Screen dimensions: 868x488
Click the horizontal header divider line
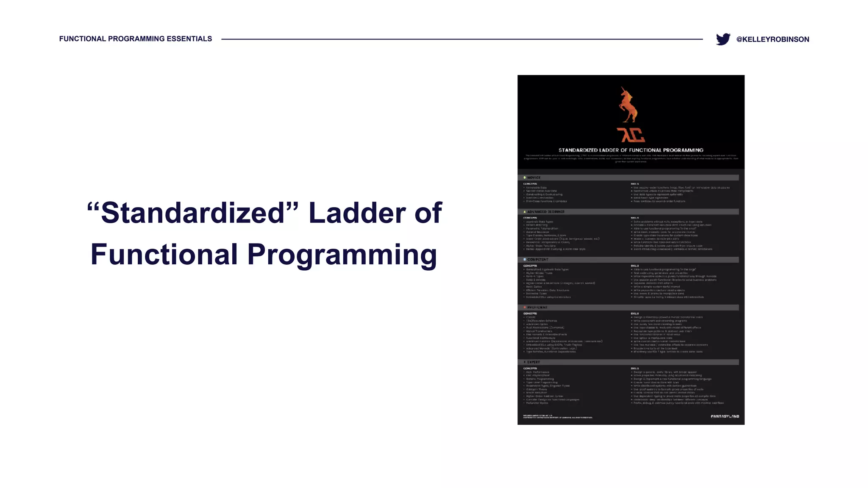tap(462, 39)
